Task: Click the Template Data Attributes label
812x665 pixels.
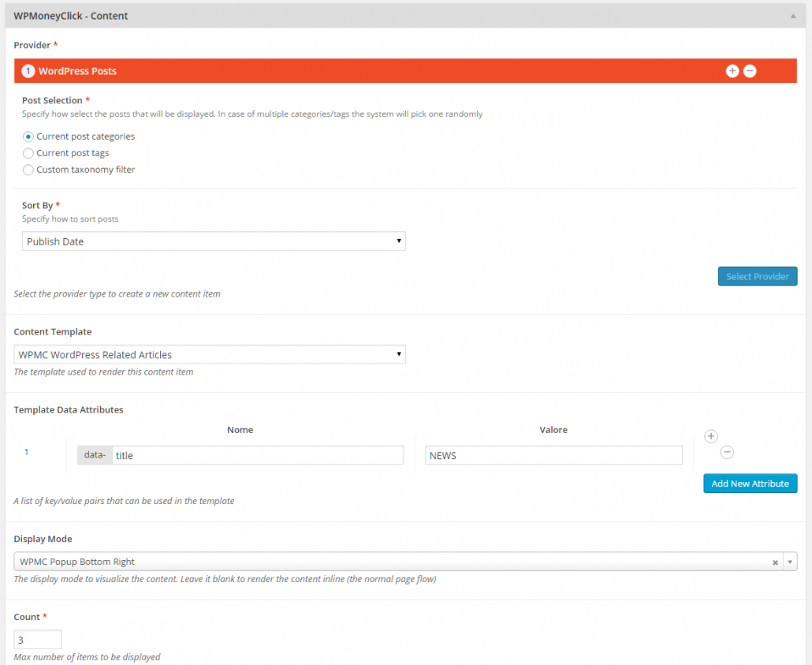Action: (69, 410)
